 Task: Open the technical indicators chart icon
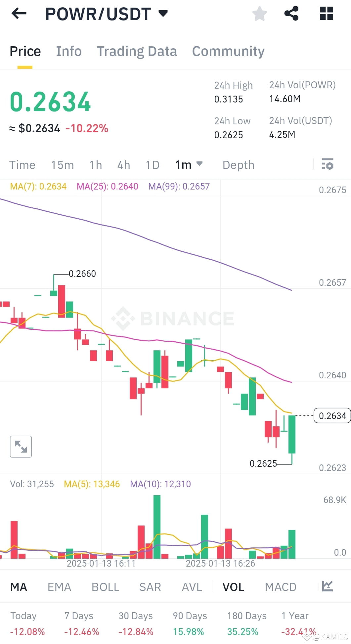327,586
